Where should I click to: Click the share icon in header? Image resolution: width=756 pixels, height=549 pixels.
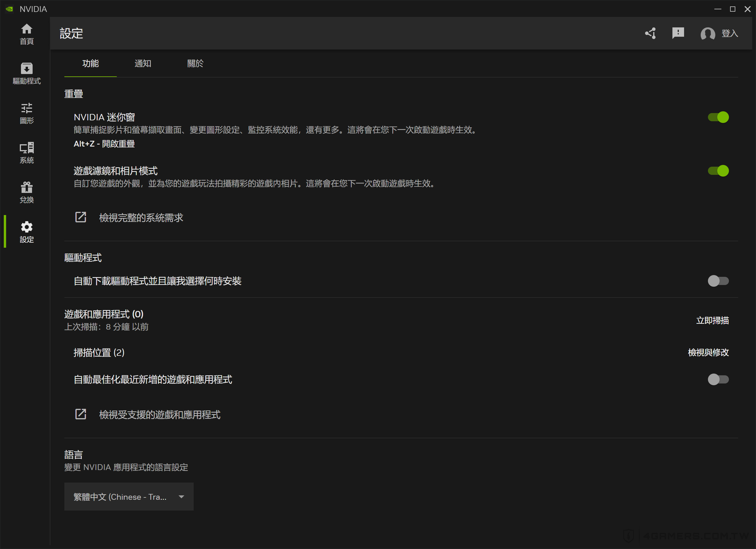click(650, 33)
